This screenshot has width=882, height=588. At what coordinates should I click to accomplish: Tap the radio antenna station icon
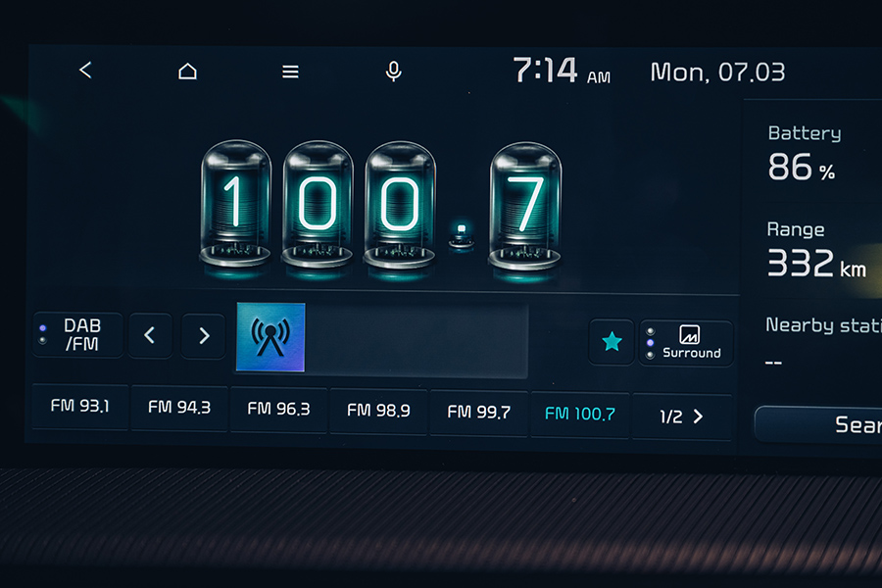coord(270,337)
